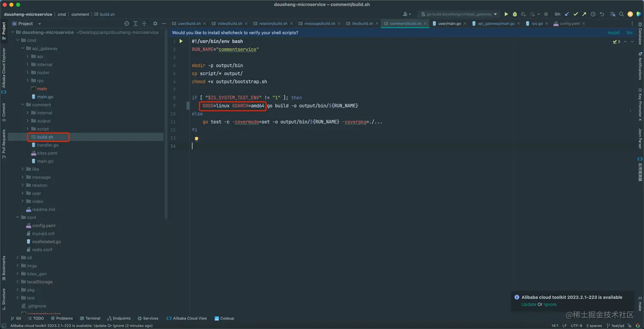644x329 pixels.
Task: Click the Git commit checkmark icon
Action: (575, 14)
